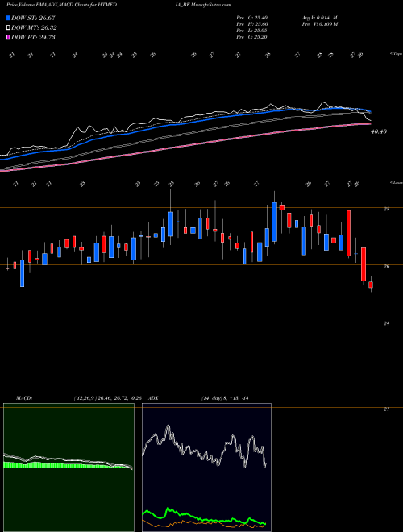This screenshot has width=403, height=532.
Task: Click the 26 price axis label
Action: (386, 266)
